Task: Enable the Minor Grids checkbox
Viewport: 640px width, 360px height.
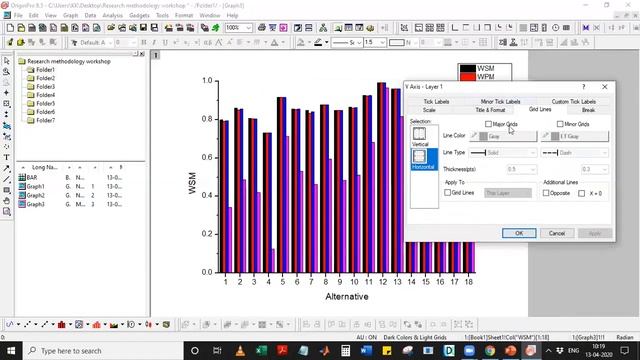Action: point(560,124)
